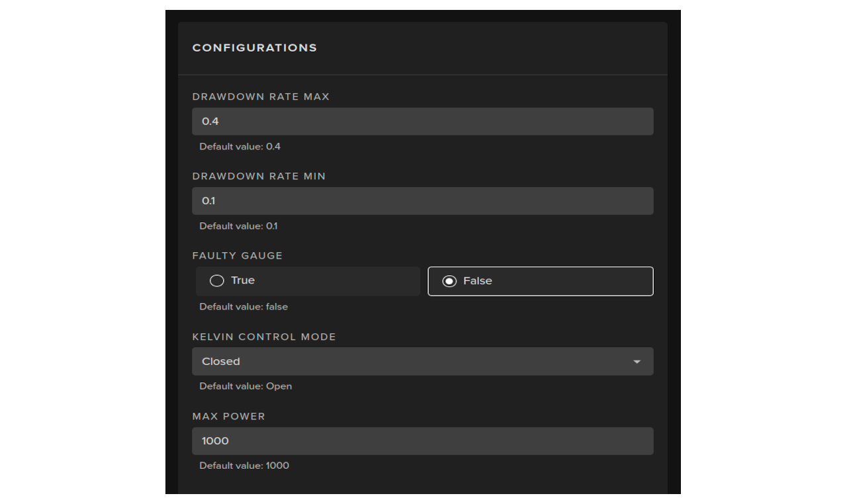This screenshot has width=847, height=504.
Task: Click the 'Default value: false' hint text
Action: coord(244,307)
